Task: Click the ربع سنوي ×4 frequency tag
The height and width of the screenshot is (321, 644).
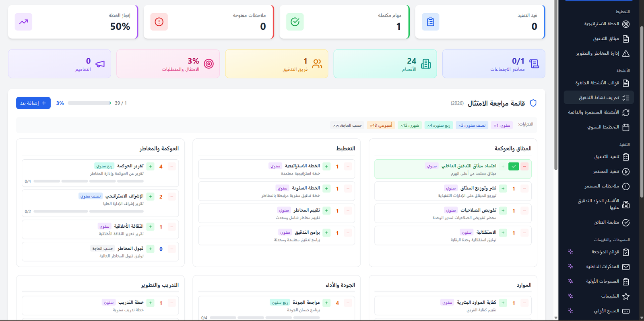Action: [x=439, y=126]
